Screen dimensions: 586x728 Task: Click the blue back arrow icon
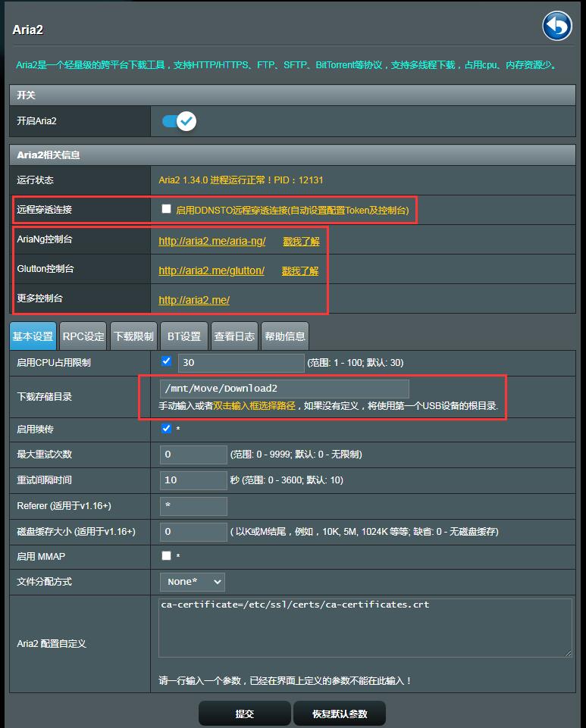pyautogui.click(x=556, y=26)
